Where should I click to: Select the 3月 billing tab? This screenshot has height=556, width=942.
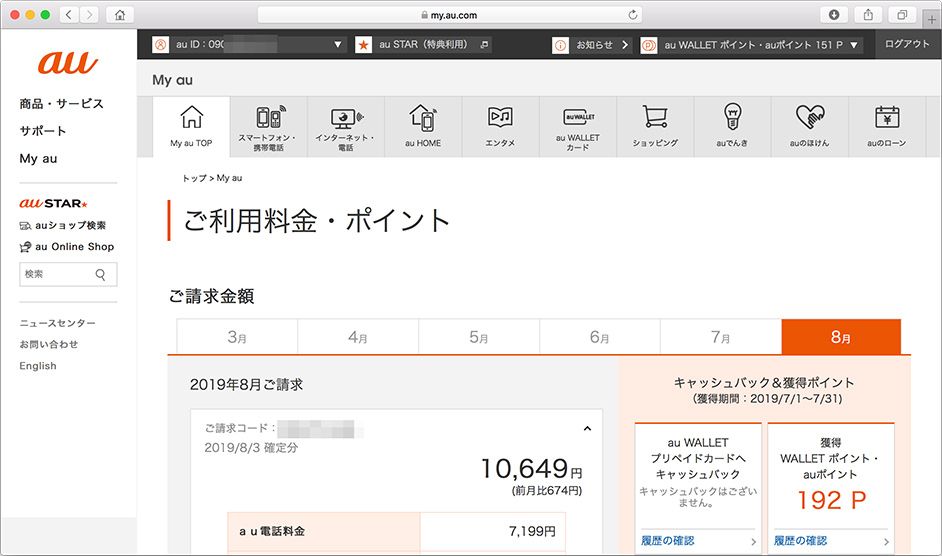pyautogui.click(x=237, y=337)
